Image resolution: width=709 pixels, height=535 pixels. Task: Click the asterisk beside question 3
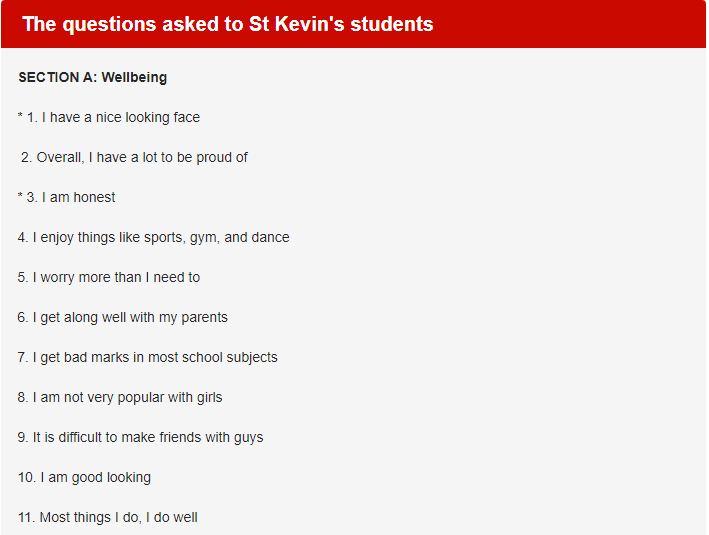coord(20,196)
